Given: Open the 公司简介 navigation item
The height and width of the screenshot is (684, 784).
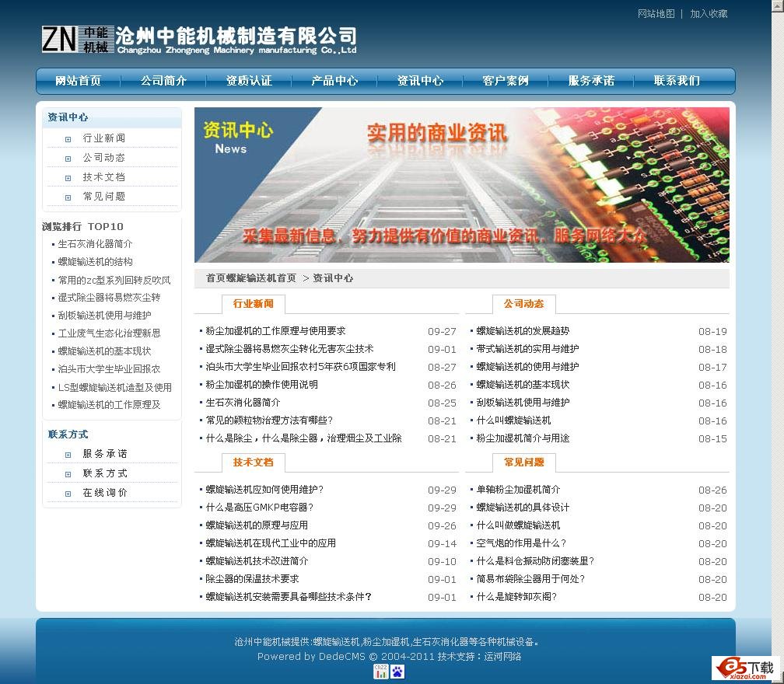Looking at the screenshot, I should pyautogui.click(x=163, y=80).
